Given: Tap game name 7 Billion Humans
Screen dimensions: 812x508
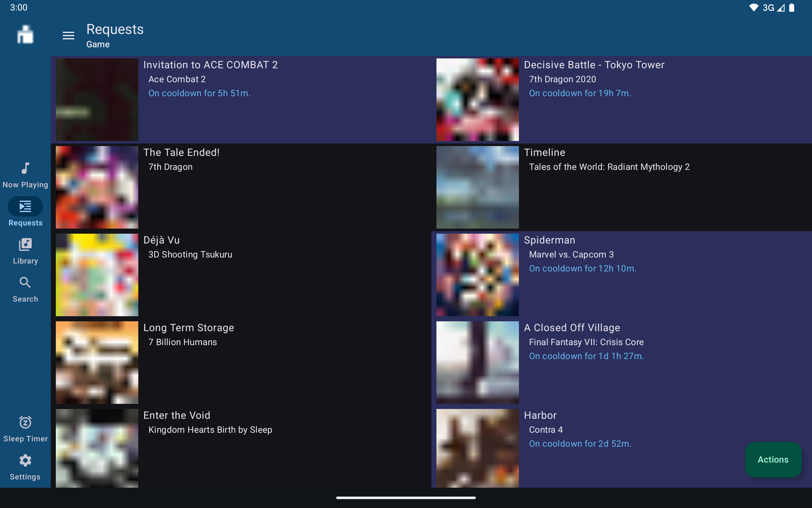Looking at the screenshot, I should [x=182, y=342].
